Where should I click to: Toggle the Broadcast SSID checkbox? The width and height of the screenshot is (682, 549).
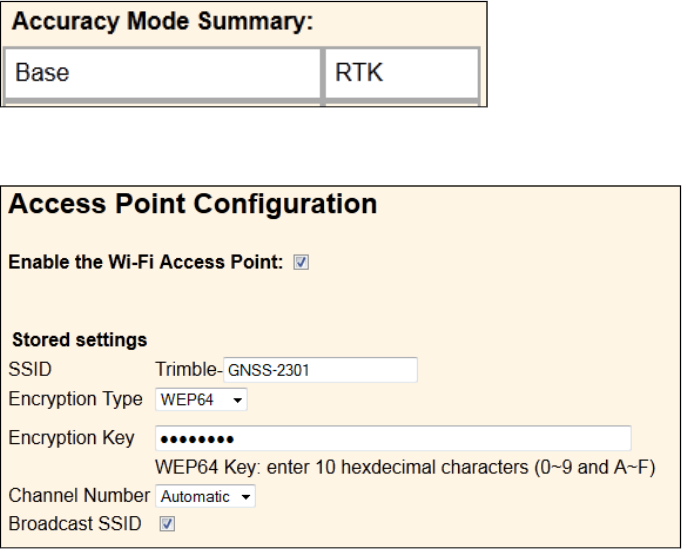tap(167, 522)
